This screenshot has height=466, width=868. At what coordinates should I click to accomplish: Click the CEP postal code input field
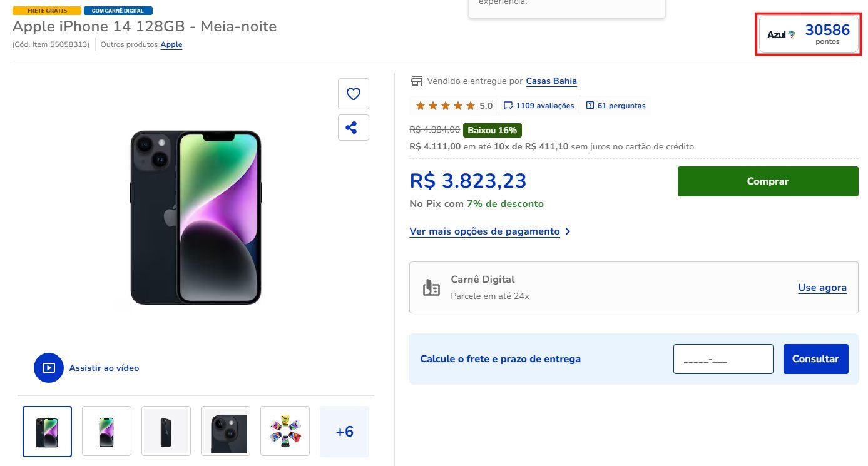pyautogui.click(x=723, y=359)
